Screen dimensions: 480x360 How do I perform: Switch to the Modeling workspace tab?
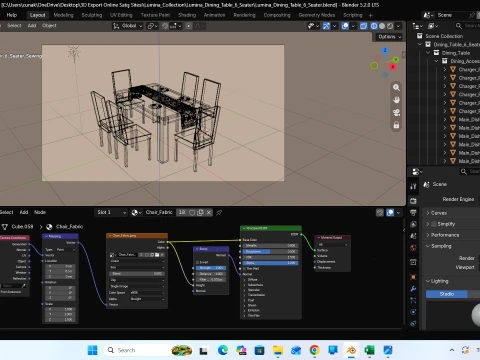tap(63, 15)
